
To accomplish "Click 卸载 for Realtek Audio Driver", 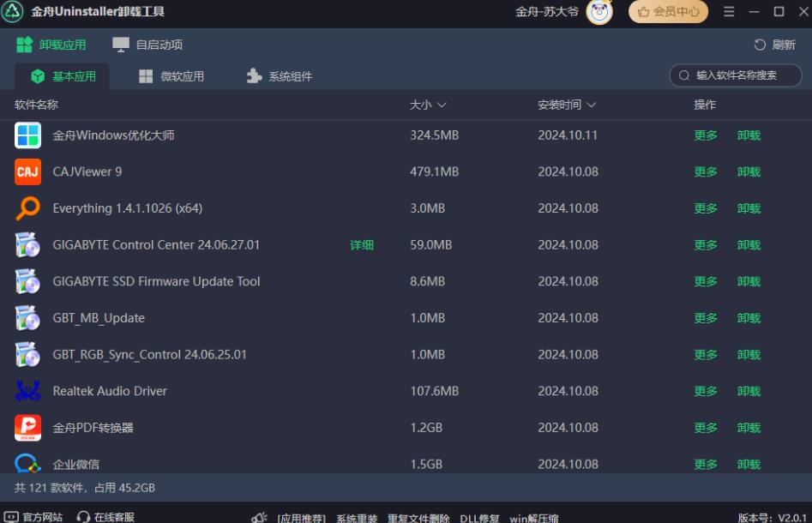I will click(x=749, y=392).
